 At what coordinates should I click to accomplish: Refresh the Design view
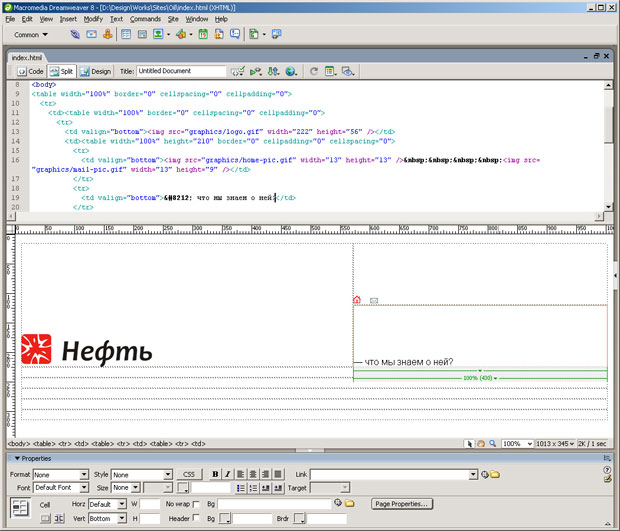point(314,72)
